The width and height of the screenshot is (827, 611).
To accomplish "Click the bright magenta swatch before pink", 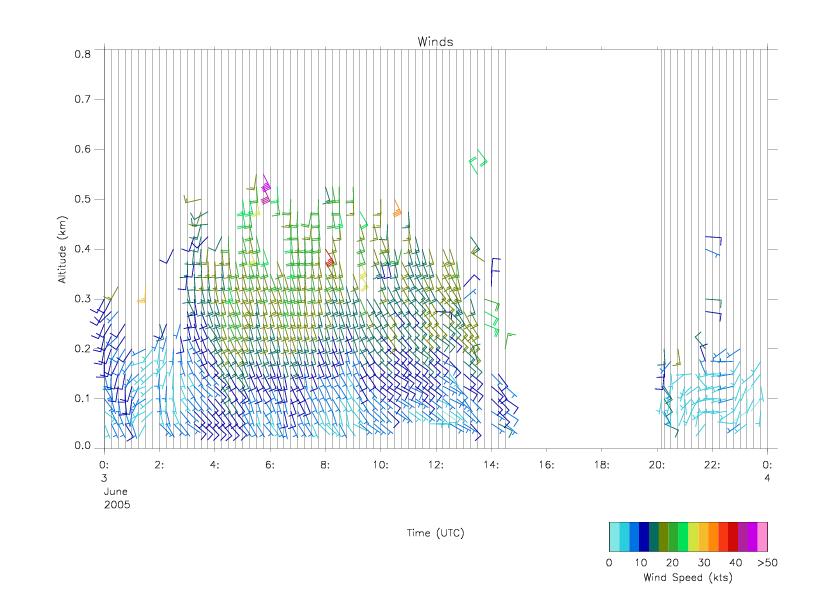I will pos(752,537).
